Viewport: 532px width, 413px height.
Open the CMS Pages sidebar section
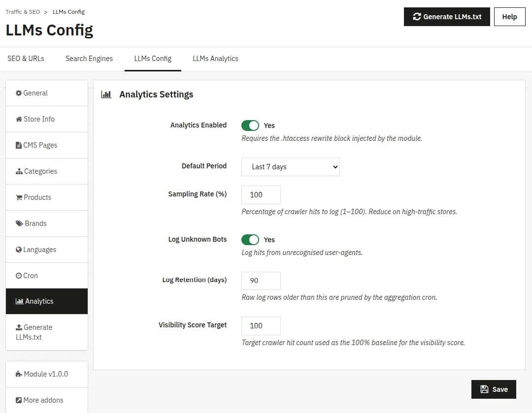[x=47, y=145]
